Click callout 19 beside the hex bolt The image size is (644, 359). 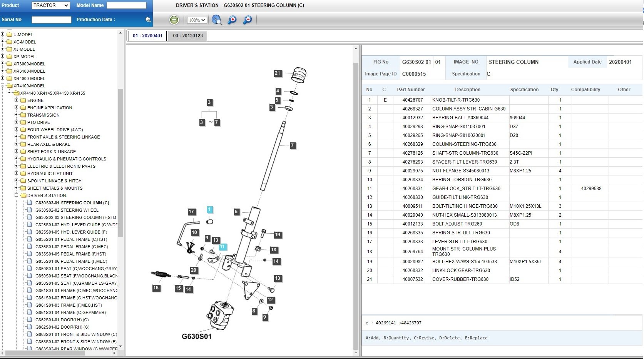click(x=278, y=235)
